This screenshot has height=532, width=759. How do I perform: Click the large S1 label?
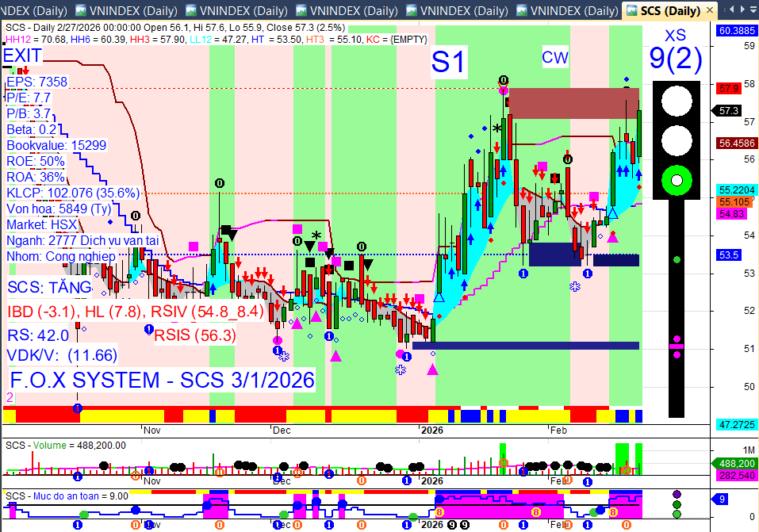click(x=449, y=62)
